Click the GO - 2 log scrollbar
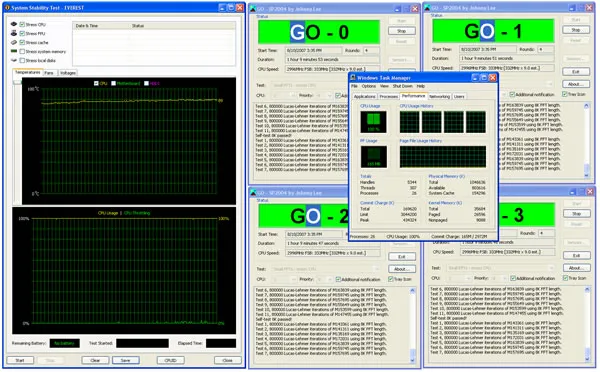The height and width of the screenshot is (372, 600). coord(412,325)
